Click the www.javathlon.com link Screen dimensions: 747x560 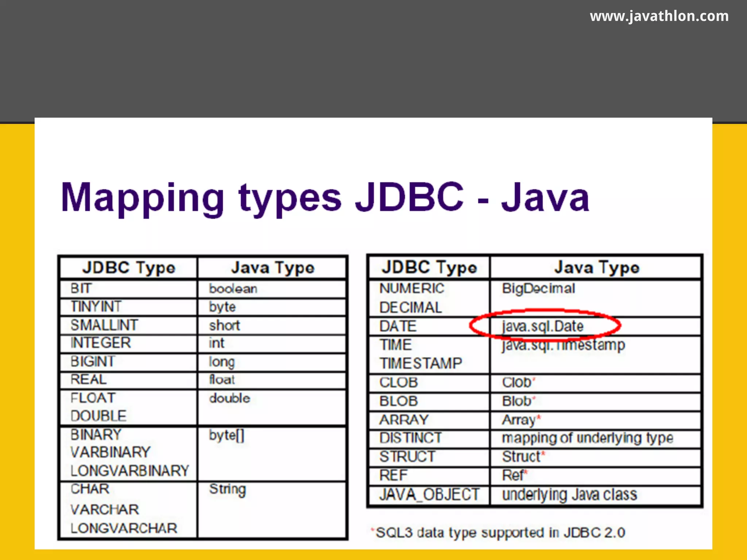[x=659, y=16]
